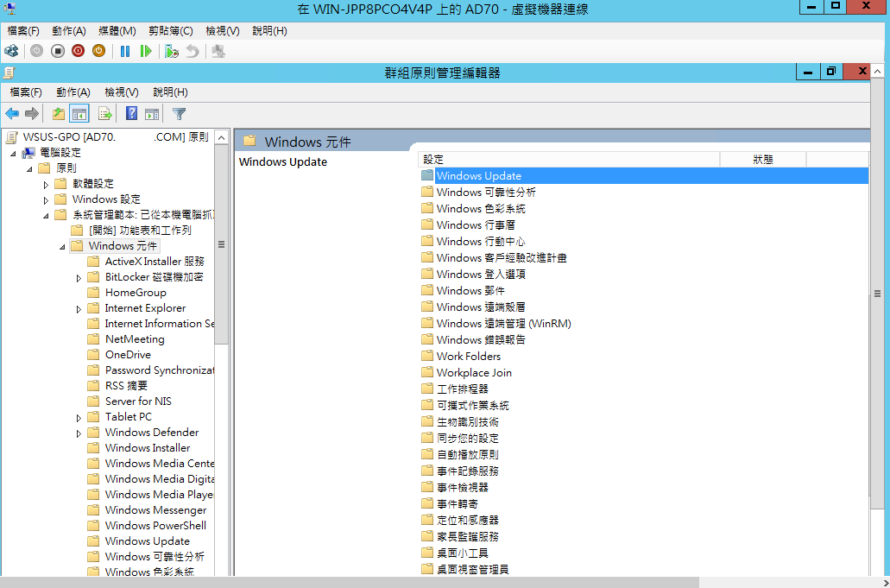Sort by the 設定 column header
Image resolution: width=890 pixels, height=588 pixels.
click(x=569, y=160)
